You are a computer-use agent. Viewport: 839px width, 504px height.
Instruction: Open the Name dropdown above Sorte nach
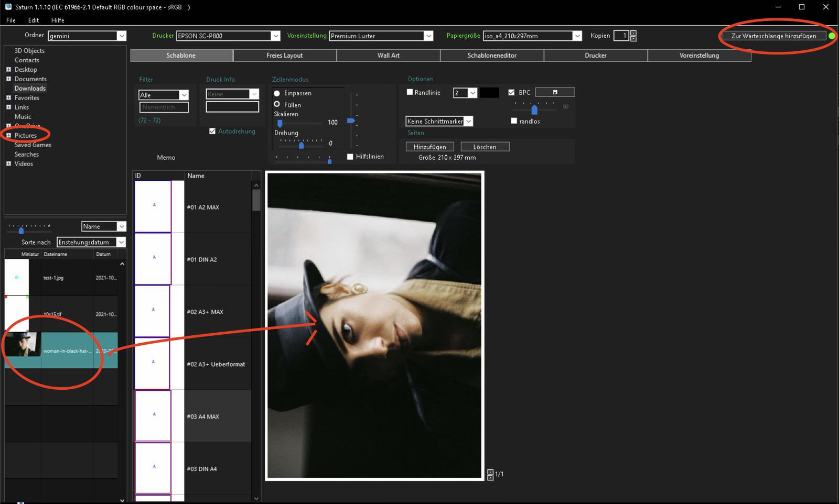click(104, 226)
